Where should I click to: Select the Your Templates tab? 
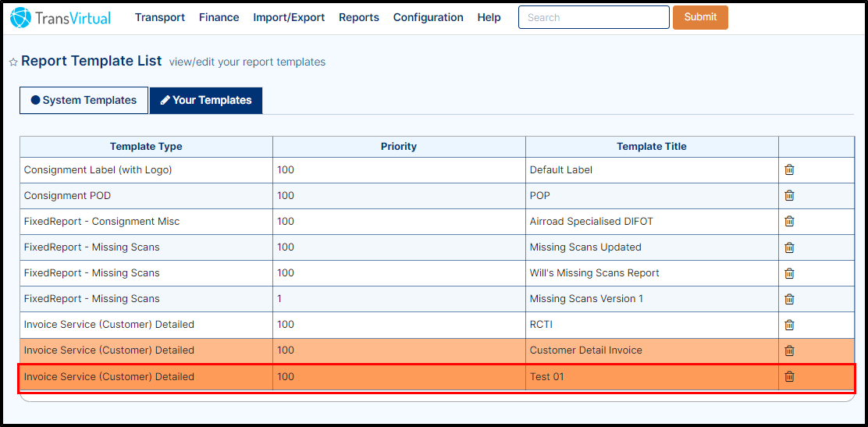(x=206, y=100)
